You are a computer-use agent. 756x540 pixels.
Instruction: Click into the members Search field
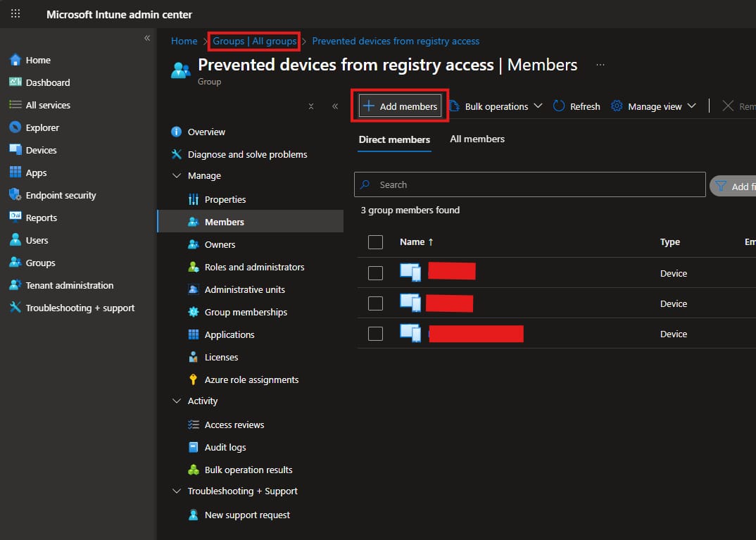(530, 184)
